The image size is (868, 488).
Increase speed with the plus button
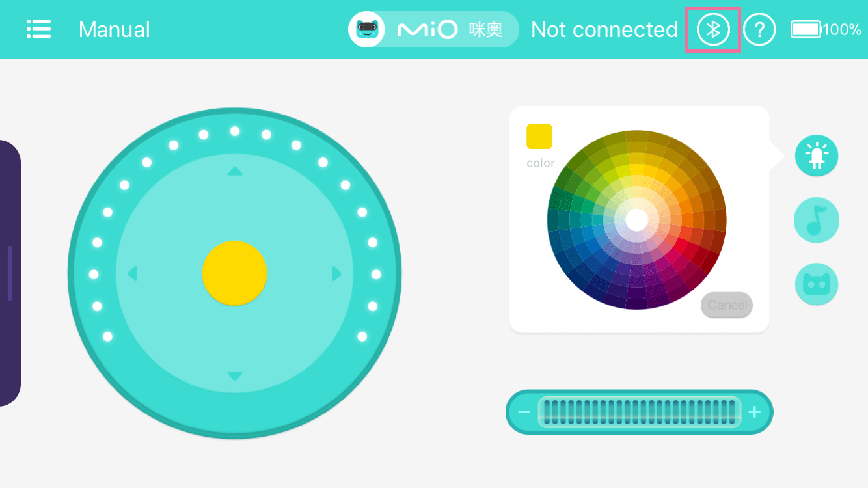tap(755, 412)
